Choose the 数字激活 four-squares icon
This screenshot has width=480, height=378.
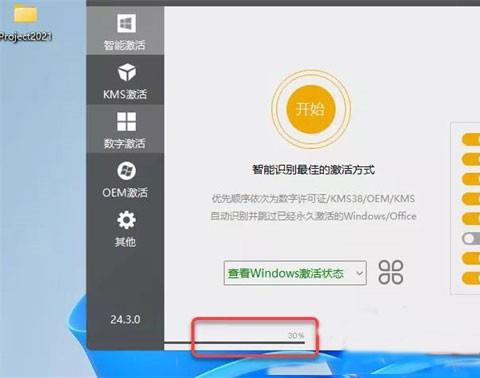click(x=127, y=121)
